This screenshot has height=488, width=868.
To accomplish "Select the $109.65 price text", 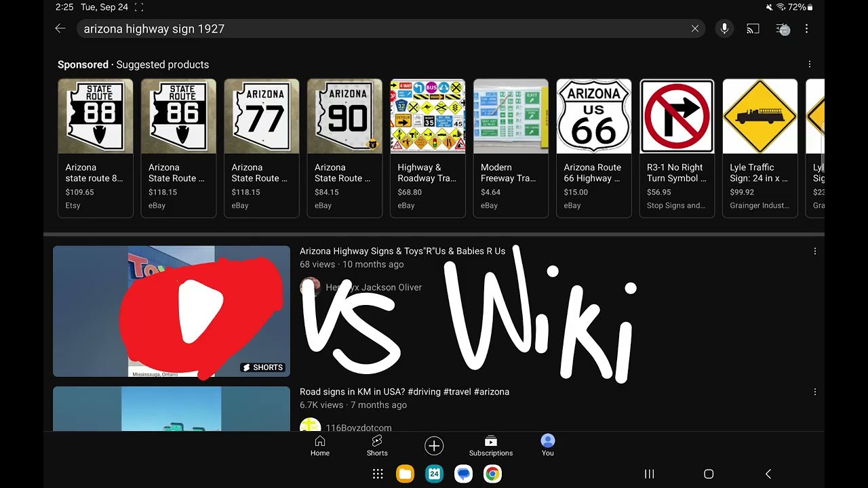I will tap(79, 192).
